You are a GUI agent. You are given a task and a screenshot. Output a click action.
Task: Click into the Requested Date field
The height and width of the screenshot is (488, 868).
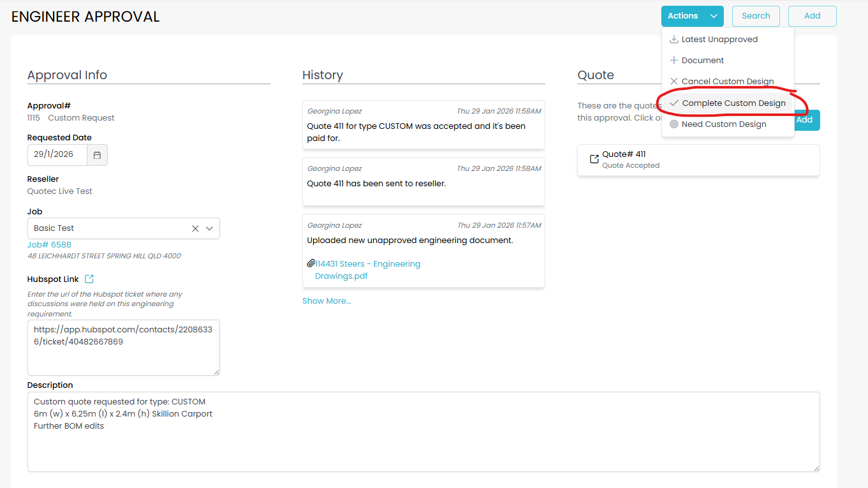[57, 155]
